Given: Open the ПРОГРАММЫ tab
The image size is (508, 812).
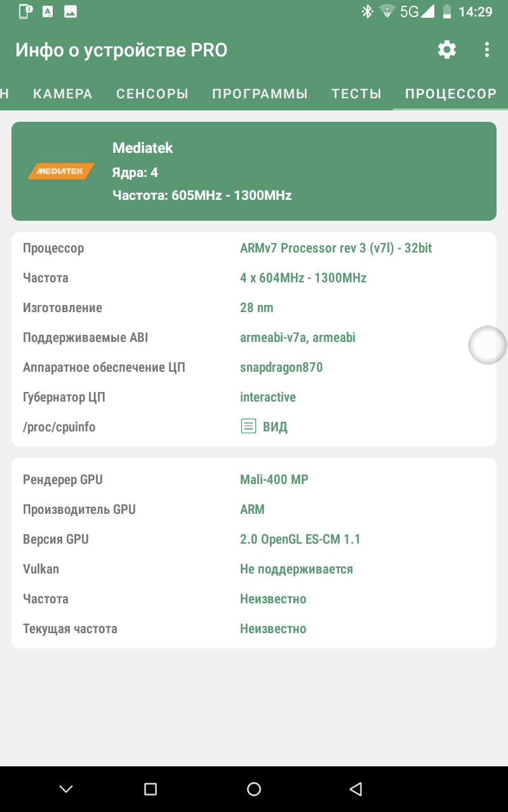Looking at the screenshot, I should (x=260, y=94).
